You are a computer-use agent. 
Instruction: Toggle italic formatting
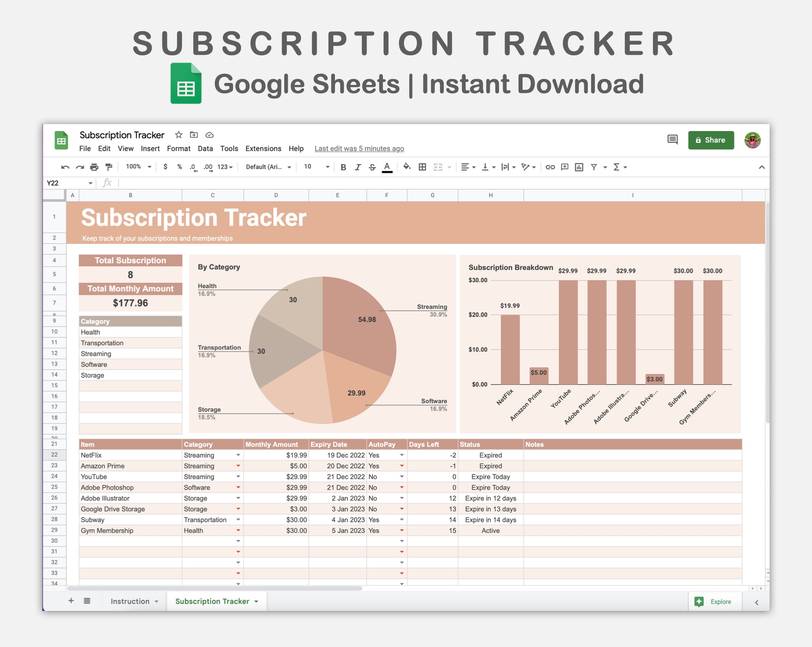[x=358, y=167]
